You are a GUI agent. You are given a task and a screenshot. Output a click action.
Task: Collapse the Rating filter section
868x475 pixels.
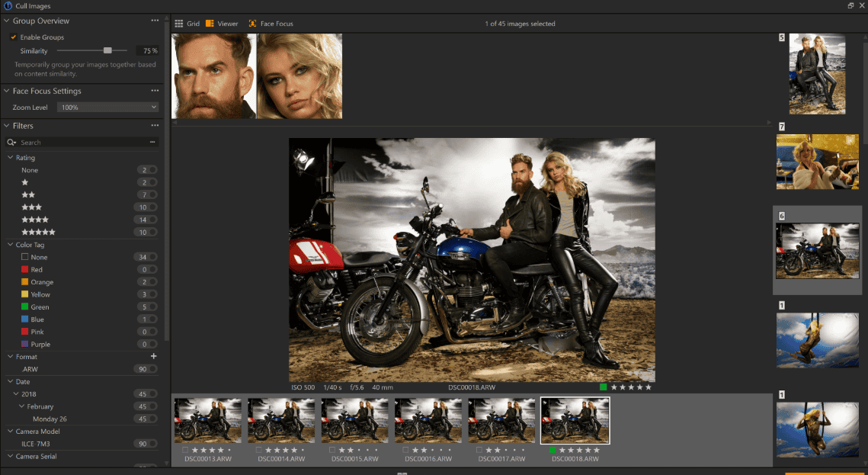[x=10, y=158]
